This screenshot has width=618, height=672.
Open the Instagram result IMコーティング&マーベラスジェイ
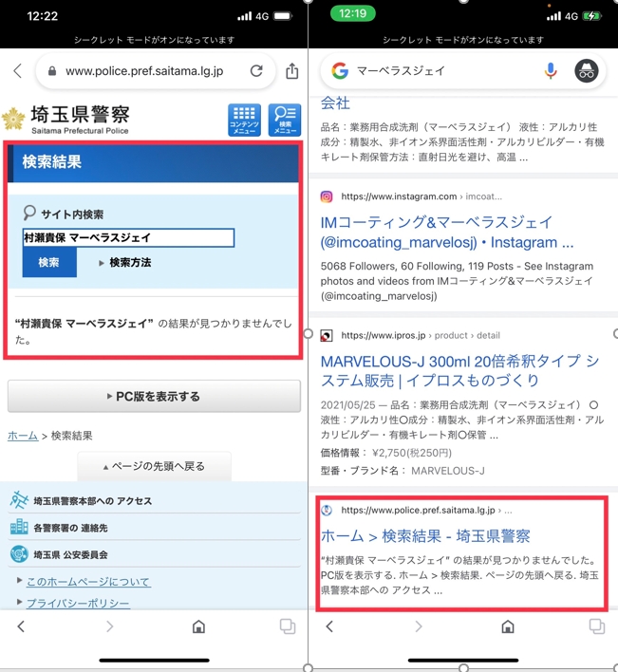pos(447,233)
